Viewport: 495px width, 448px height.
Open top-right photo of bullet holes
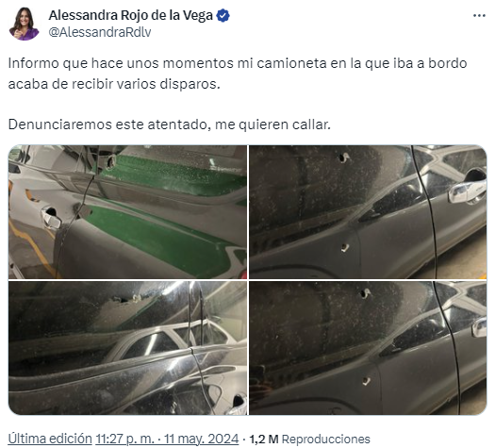(368, 212)
